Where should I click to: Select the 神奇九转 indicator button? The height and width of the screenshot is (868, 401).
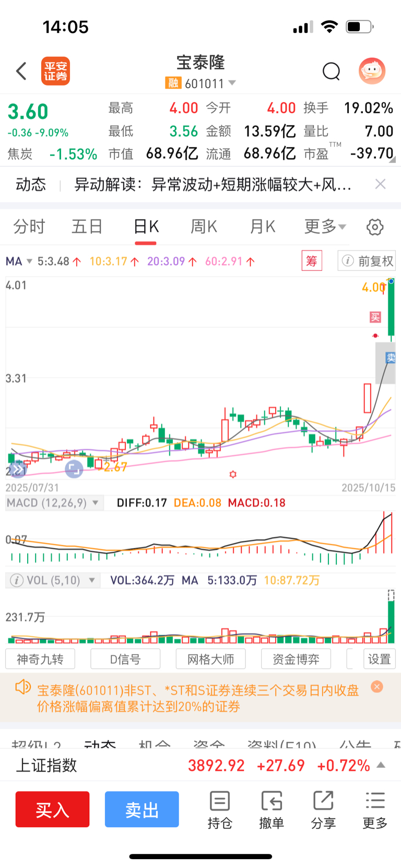40,659
